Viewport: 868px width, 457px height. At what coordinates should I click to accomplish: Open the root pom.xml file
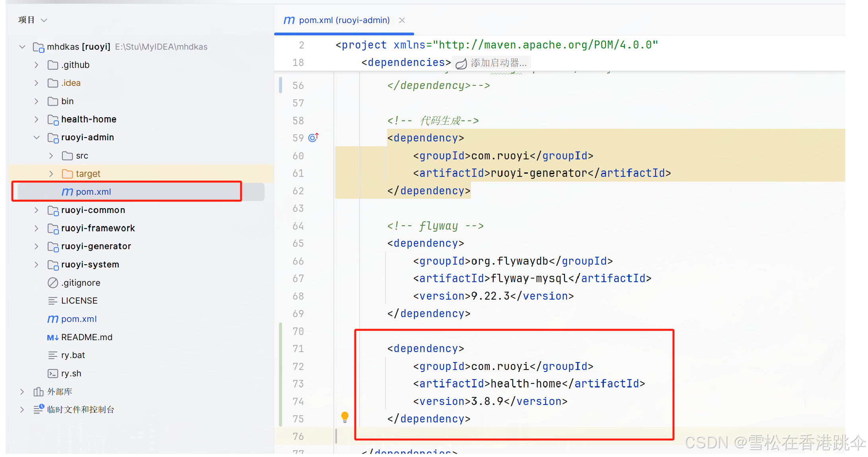tap(79, 319)
